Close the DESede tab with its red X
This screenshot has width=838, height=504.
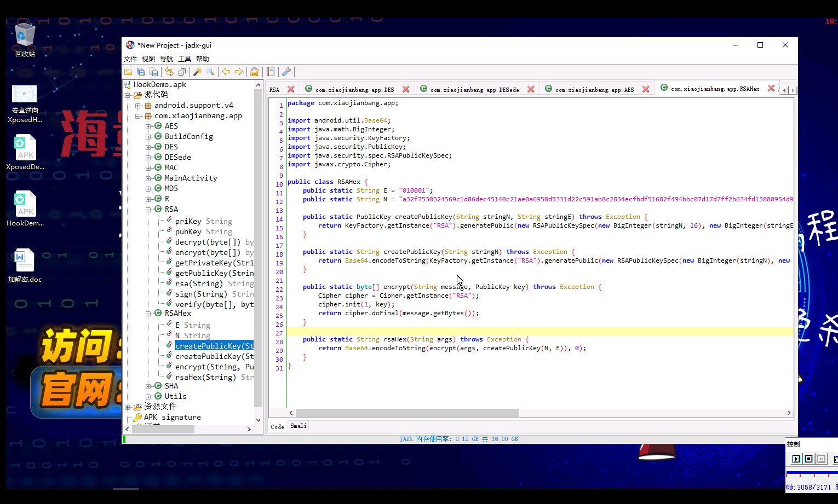[531, 89]
